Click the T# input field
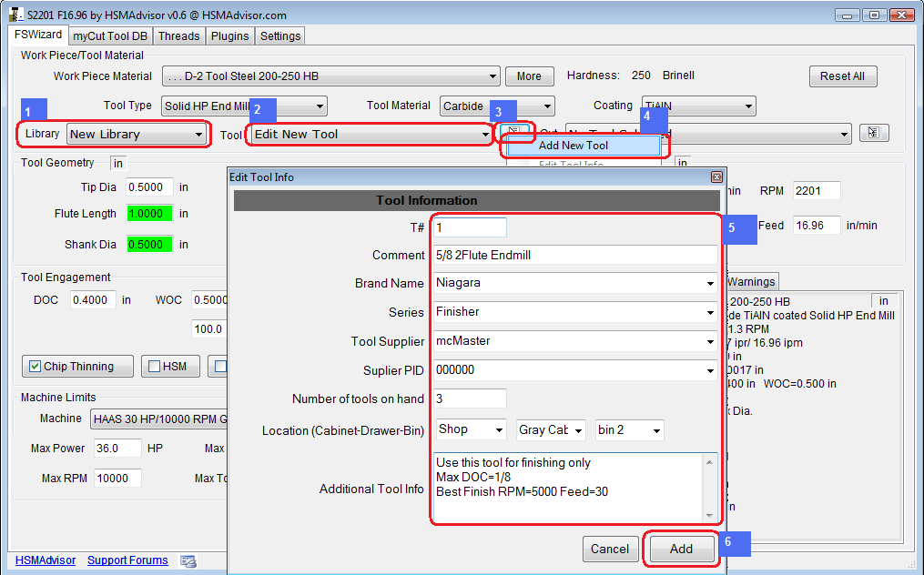 469,227
